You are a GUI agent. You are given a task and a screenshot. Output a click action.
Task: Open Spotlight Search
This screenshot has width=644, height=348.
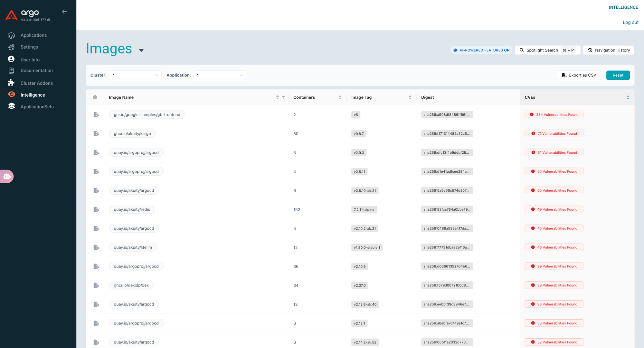pyautogui.click(x=547, y=50)
